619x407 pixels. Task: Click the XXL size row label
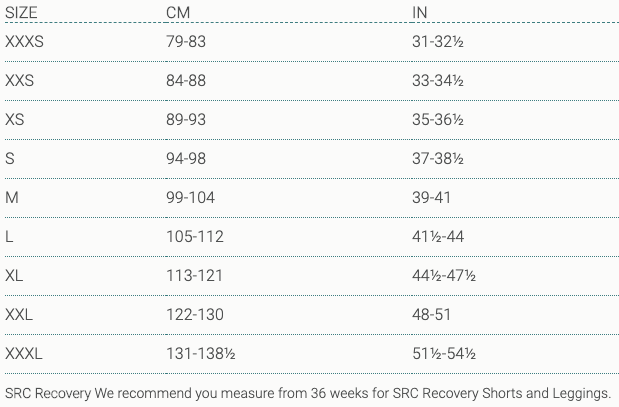pyautogui.click(x=19, y=315)
